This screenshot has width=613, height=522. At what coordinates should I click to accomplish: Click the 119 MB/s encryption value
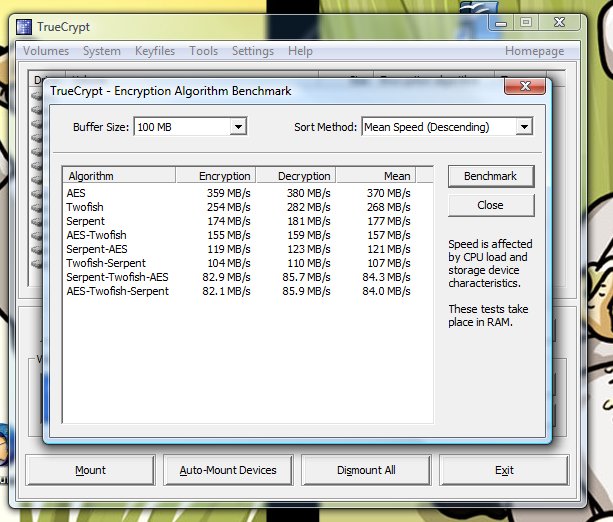(x=229, y=249)
